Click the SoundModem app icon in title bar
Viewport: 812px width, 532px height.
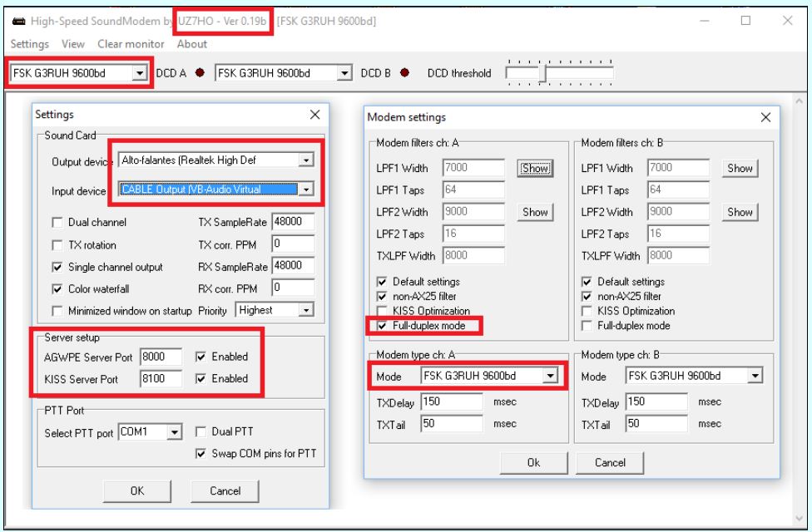tap(18, 22)
